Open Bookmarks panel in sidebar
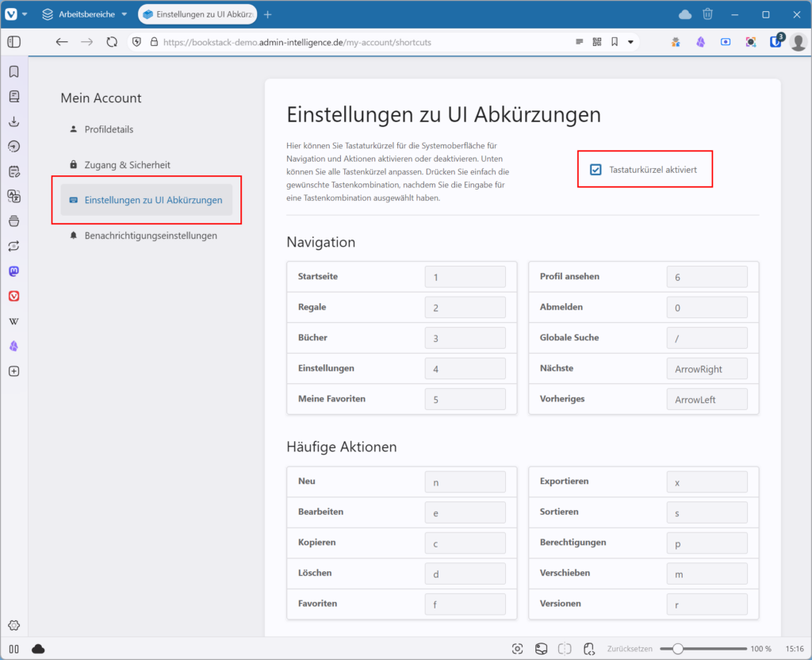This screenshot has width=812, height=660. click(x=14, y=71)
